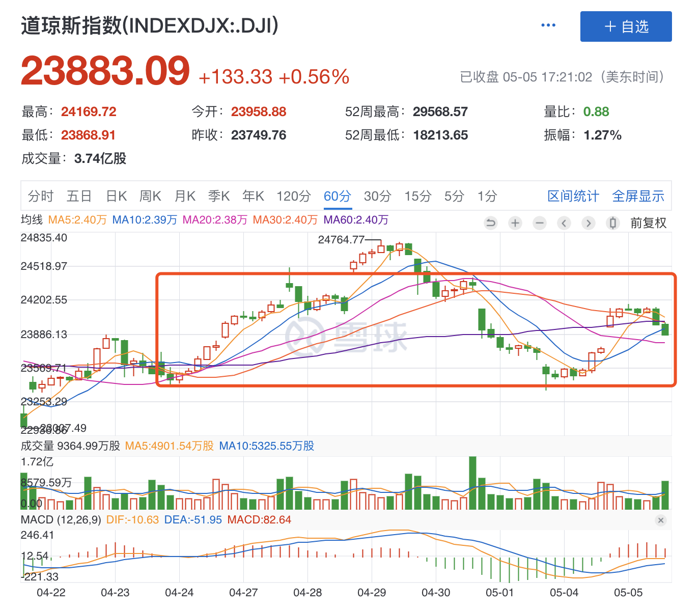Click the MA30:2.40万 legend label
700x610 pixels.
pos(285,220)
